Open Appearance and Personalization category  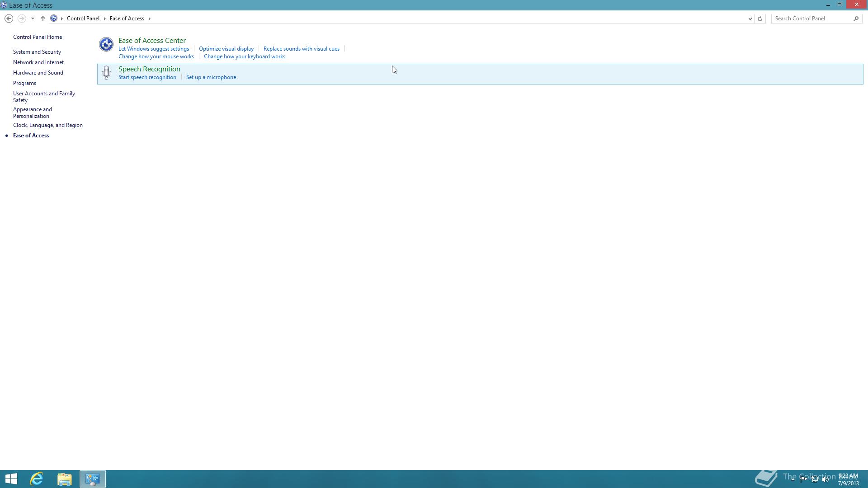click(x=33, y=113)
